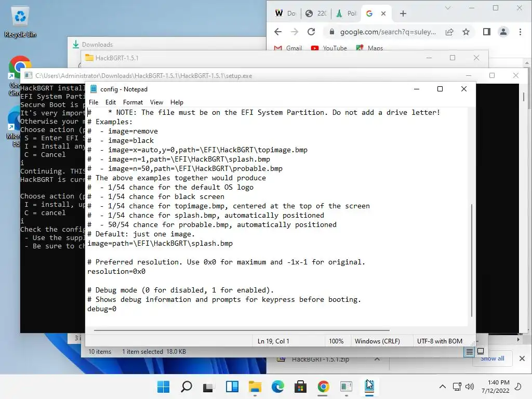The width and height of the screenshot is (532, 399).
Task: Open a new Chrome tab
Action: pyautogui.click(x=403, y=14)
